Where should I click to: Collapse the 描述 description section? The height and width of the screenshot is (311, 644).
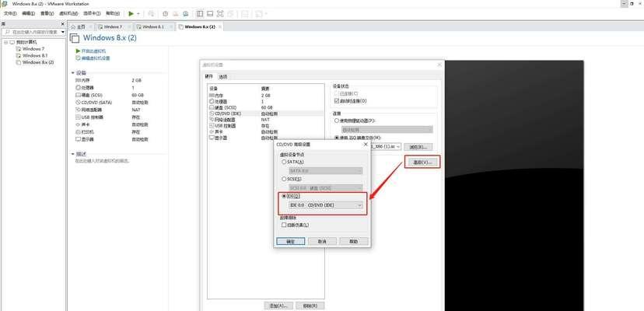coord(73,154)
